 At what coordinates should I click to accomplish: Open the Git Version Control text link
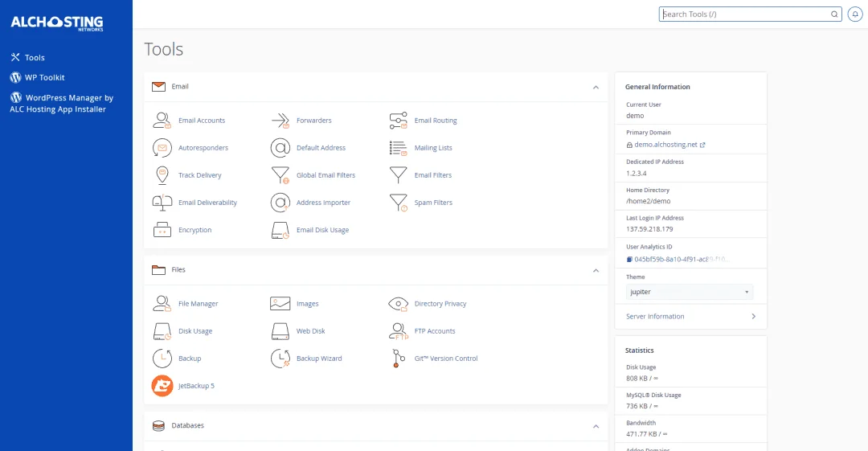[x=446, y=359]
